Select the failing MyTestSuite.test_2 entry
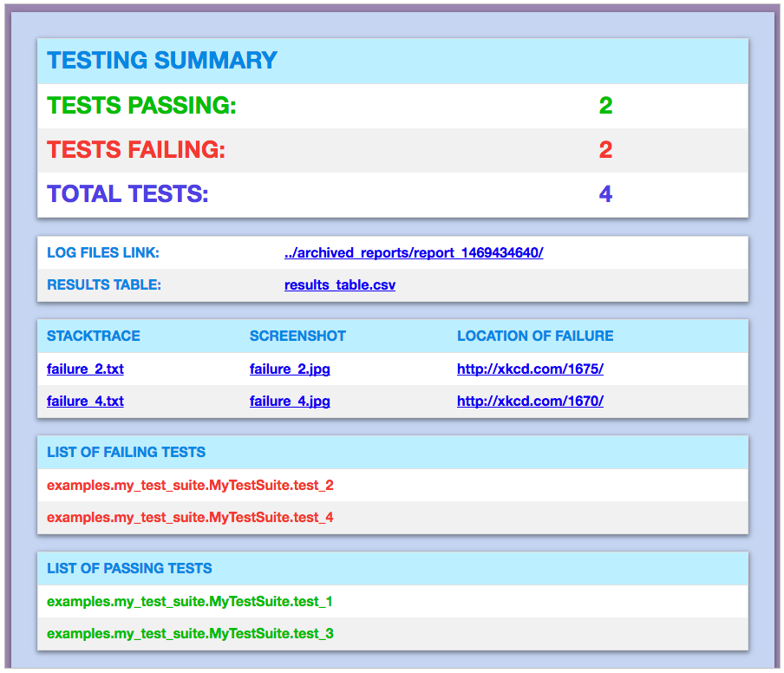784x673 pixels. pyautogui.click(x=190, y=485)
